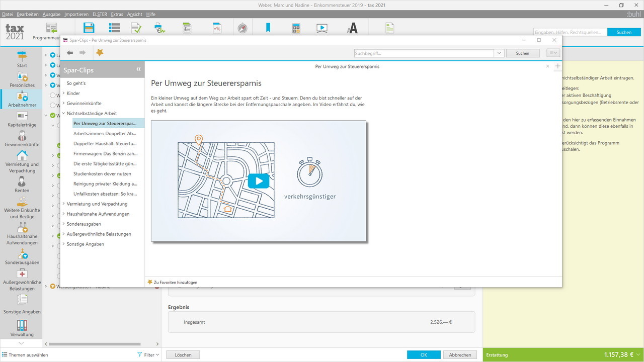Open Verwaltung in left sidebar

point(22,328)
